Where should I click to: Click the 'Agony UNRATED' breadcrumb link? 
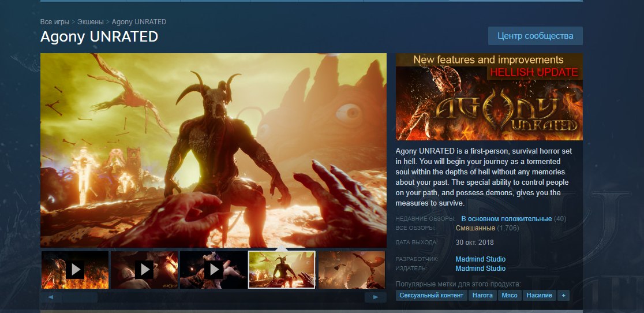pos(139,22)
